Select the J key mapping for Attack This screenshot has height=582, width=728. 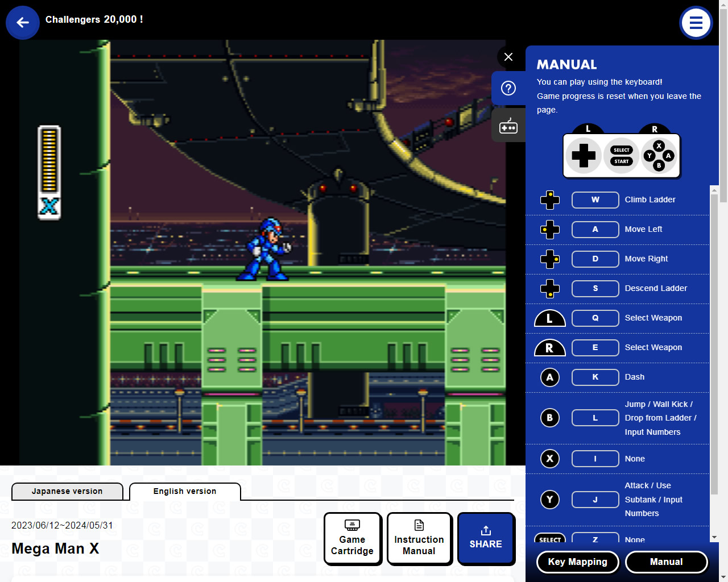[x=595, y=500]
